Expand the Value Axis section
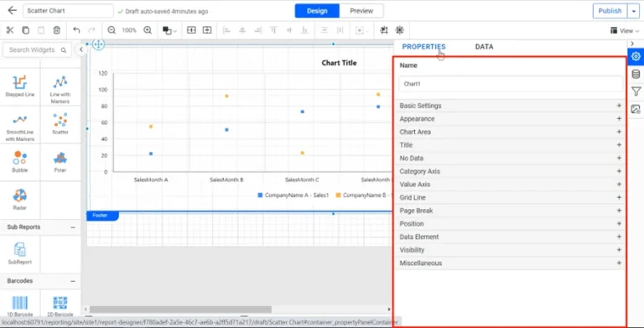The image size is (644, 328). coord(510,185)
